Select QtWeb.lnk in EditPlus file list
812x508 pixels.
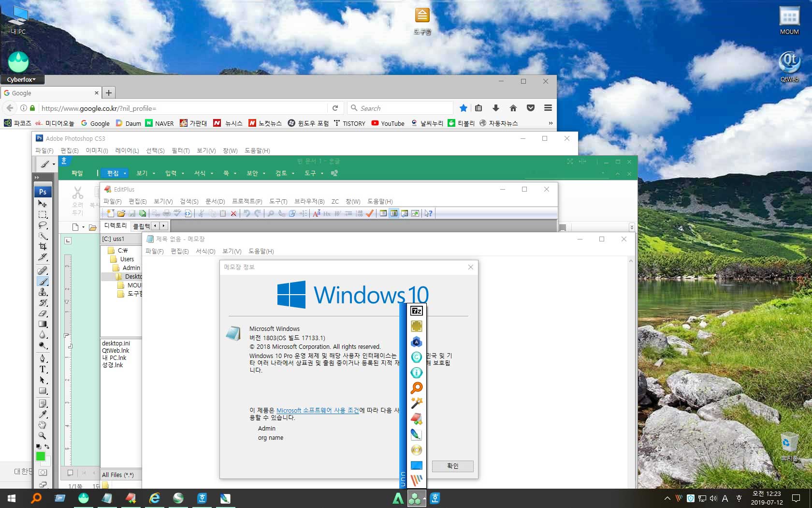[116, 351]
